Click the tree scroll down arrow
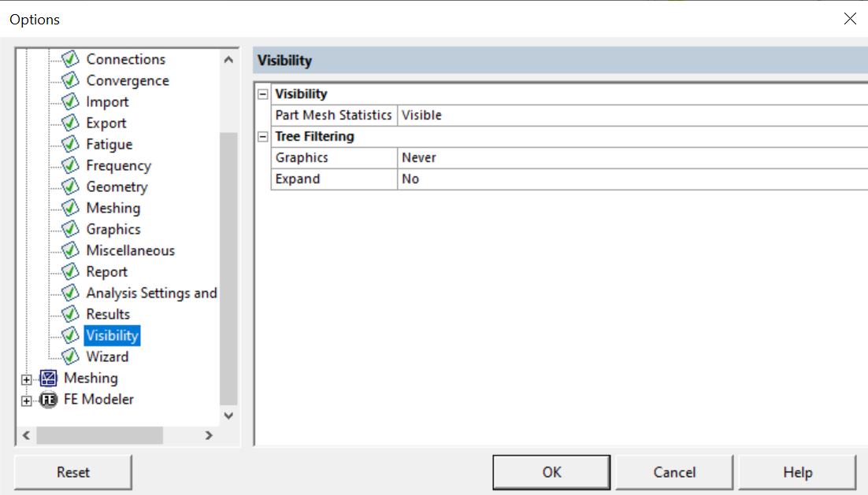This screenshot has height=495, width=868. pos(228,416)
